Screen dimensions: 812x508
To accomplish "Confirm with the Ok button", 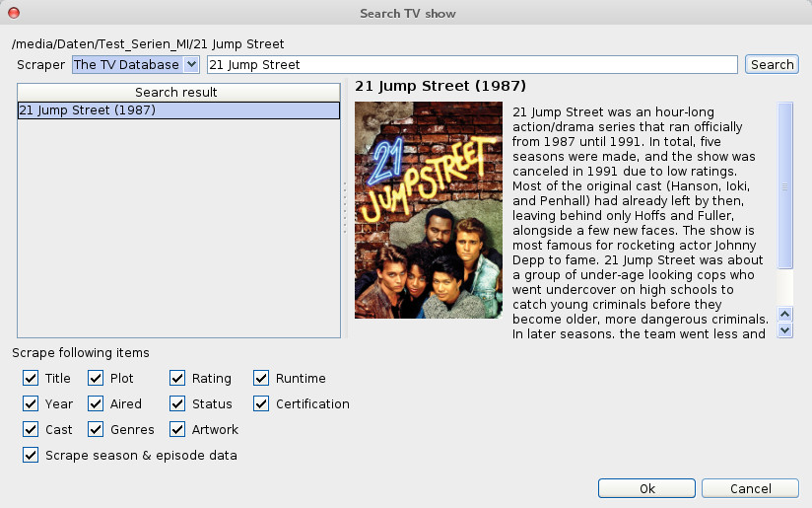I will point(646,488).
